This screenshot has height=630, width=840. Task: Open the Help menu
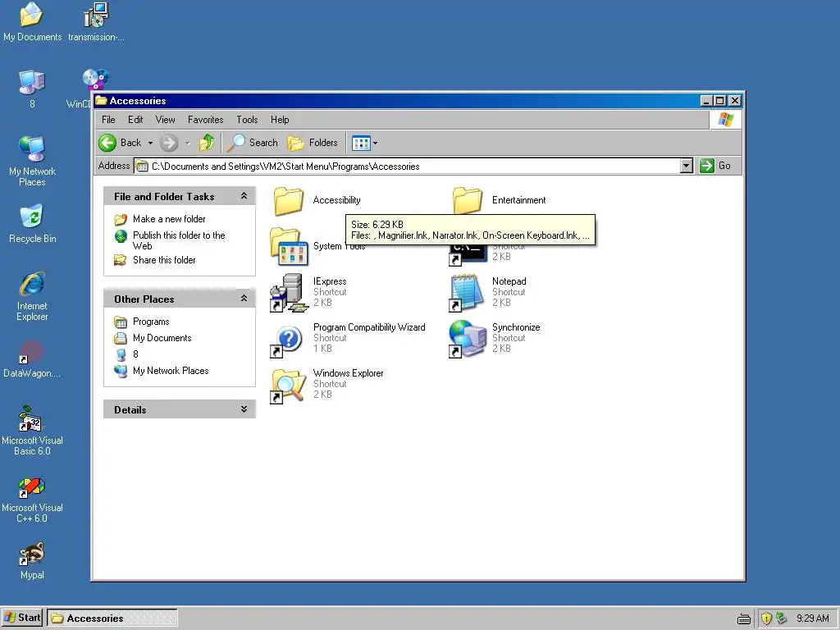(x=280, y=120)
